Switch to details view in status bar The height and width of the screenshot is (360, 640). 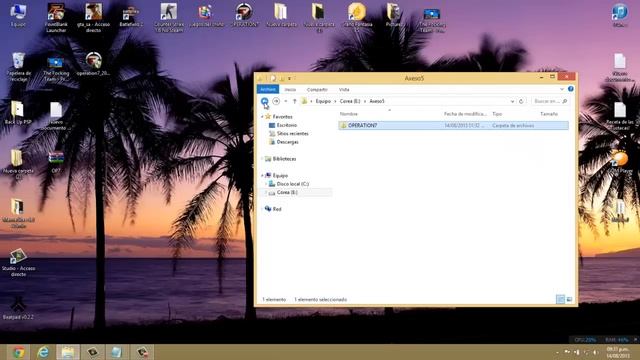[x=560, y=300]
